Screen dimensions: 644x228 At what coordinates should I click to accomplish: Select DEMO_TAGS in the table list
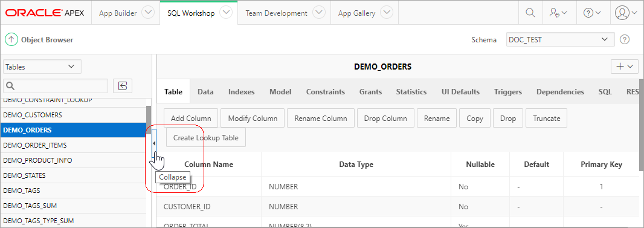(x=73, y=191)
